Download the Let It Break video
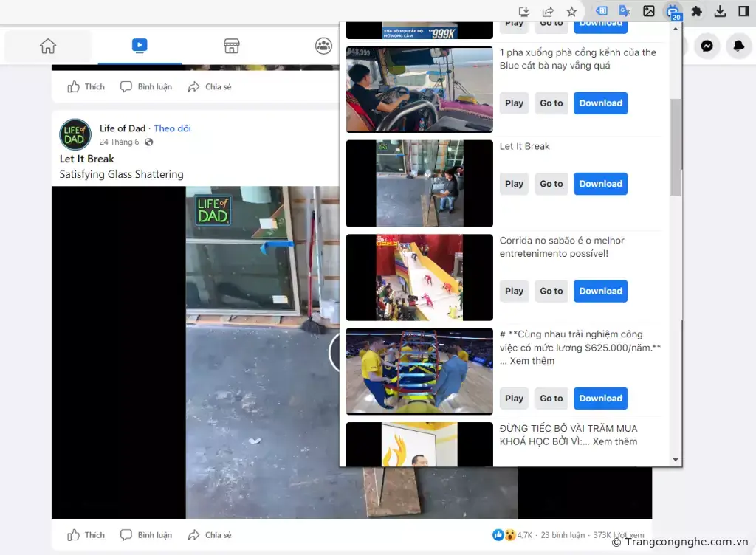Image resolution: width=756 pixels, height=555 pixels. pos(600,184)
